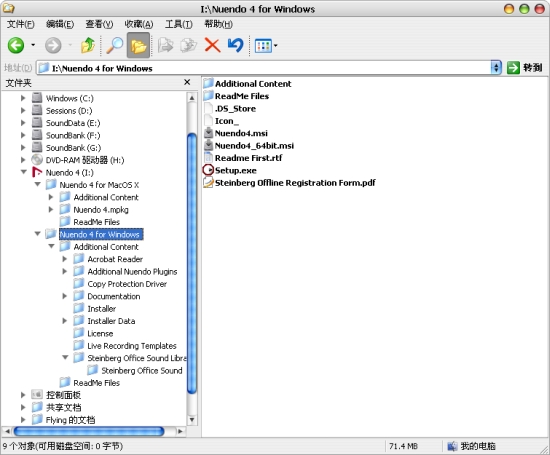Open the Back history dropdown arrow

pos(33,45)
